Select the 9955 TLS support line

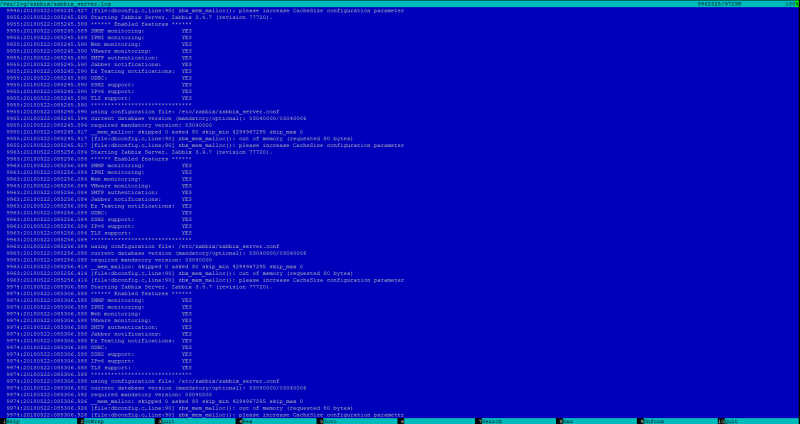99,98
